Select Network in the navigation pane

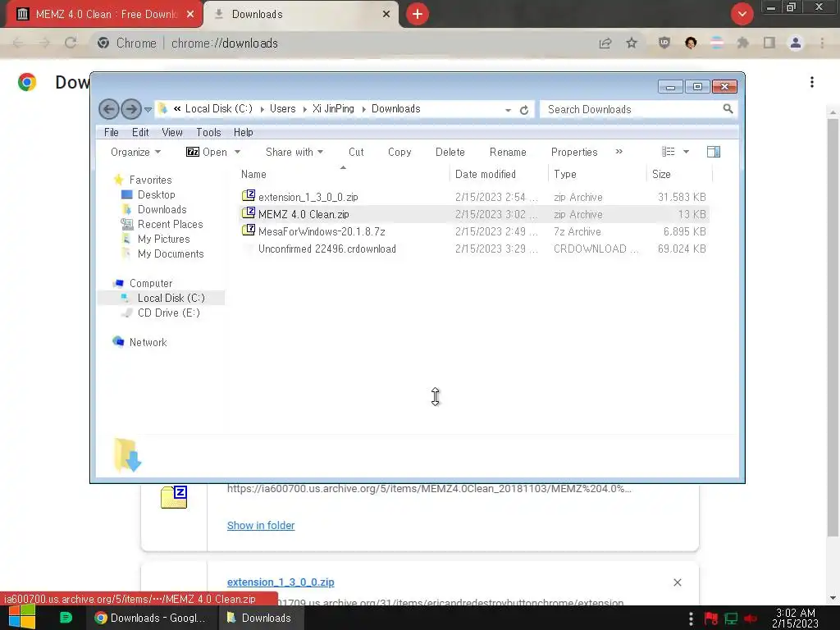coord(148,342)
